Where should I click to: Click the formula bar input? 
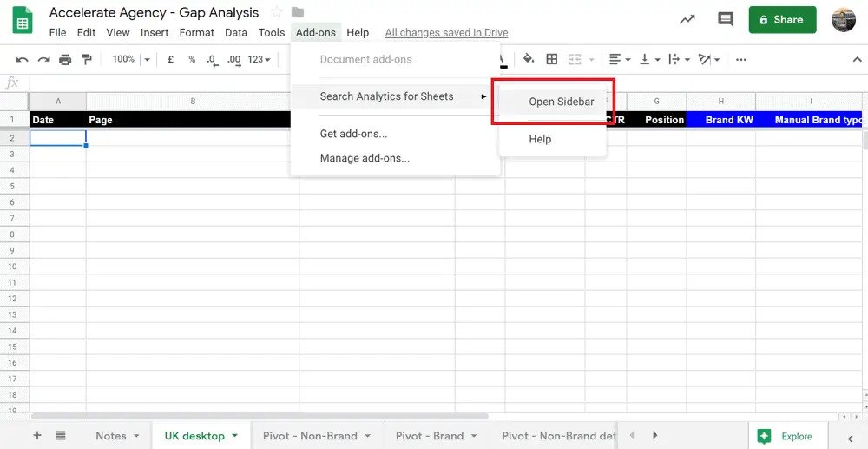click(x=447, y=83)
